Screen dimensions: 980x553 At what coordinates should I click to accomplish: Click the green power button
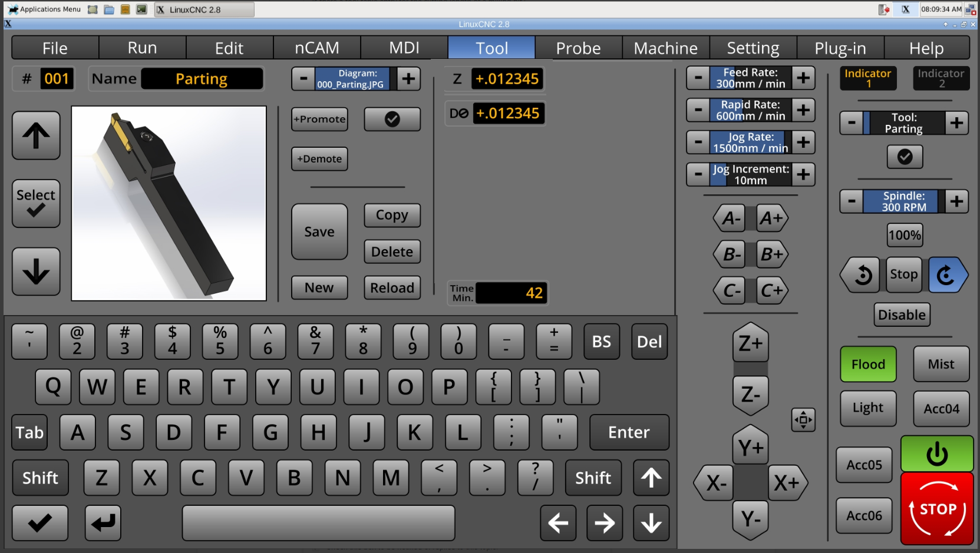tap(937, 453)
